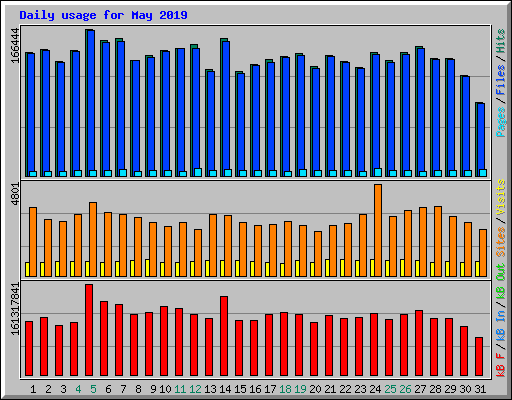The width and height of the screenshot is (512, 400).
Task: Click day 12 weekend label
Action: click(195, 389)
